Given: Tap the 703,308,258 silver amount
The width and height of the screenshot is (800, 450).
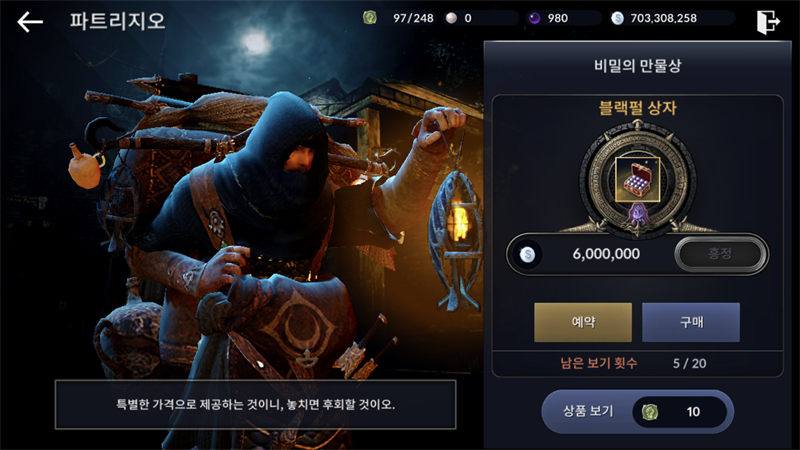Looking at the screenshot, I should point(663,18).
